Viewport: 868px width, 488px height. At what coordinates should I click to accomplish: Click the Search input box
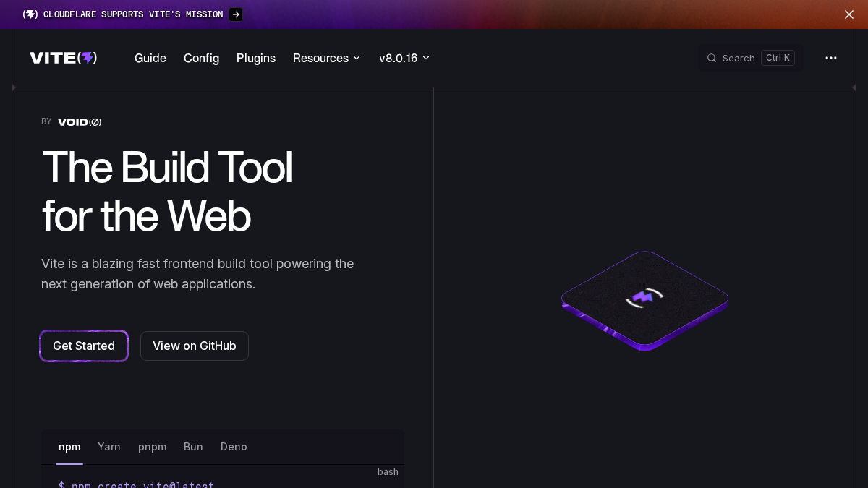[751, 58]
